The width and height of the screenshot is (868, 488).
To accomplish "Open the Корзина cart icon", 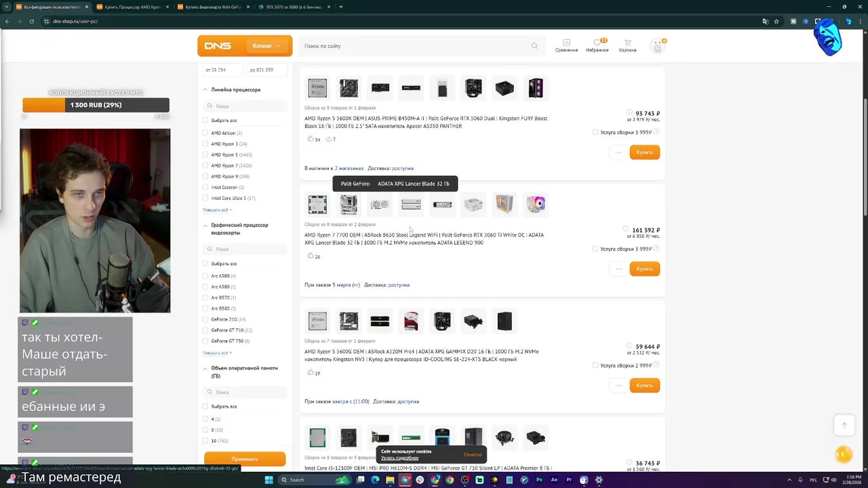I will coord(627,45).
